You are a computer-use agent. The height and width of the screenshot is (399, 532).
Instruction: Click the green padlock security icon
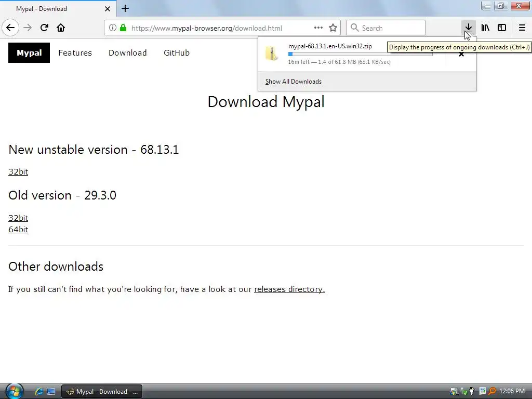(123, 28)
